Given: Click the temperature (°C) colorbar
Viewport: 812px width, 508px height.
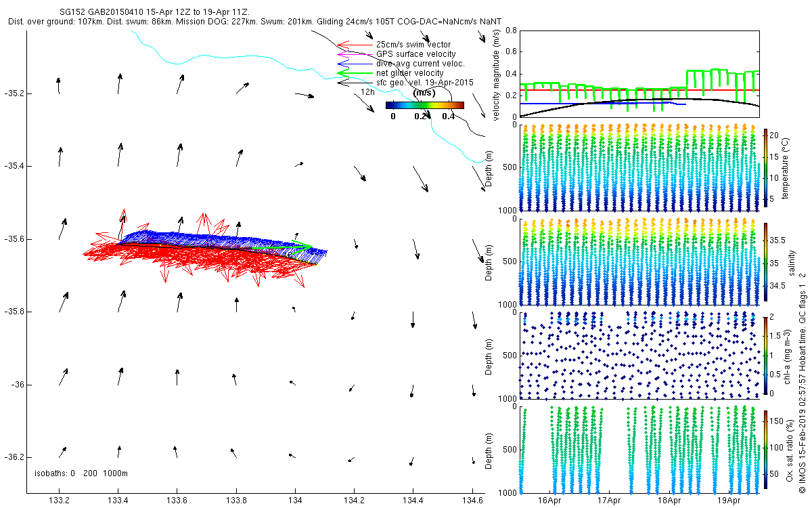Looking at the screenshot, I should [766, 169].
